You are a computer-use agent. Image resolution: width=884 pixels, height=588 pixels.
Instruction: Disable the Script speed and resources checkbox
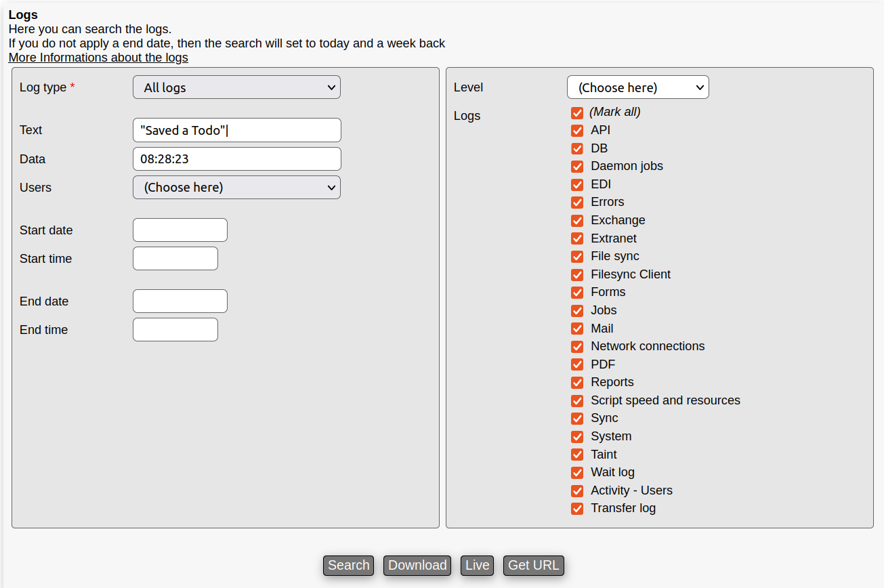577,400
